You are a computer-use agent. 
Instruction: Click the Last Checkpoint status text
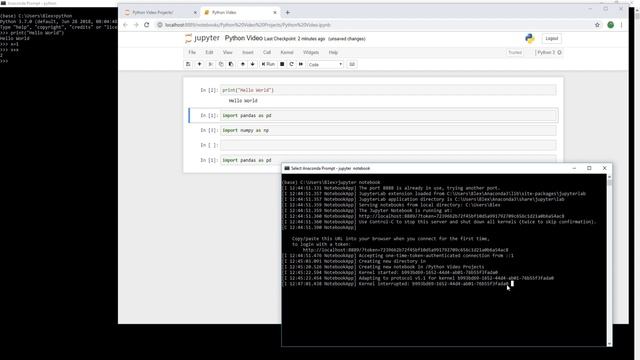[295, 39]
